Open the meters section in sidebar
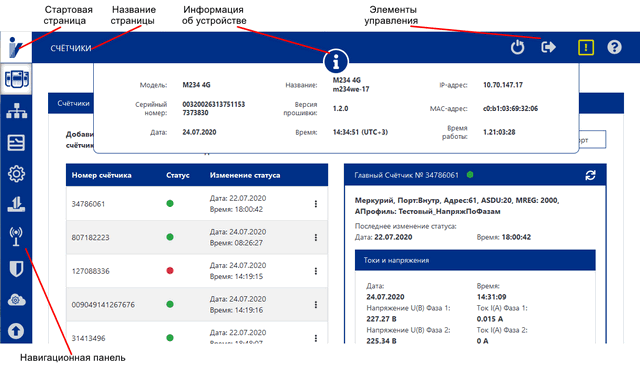 16,79
